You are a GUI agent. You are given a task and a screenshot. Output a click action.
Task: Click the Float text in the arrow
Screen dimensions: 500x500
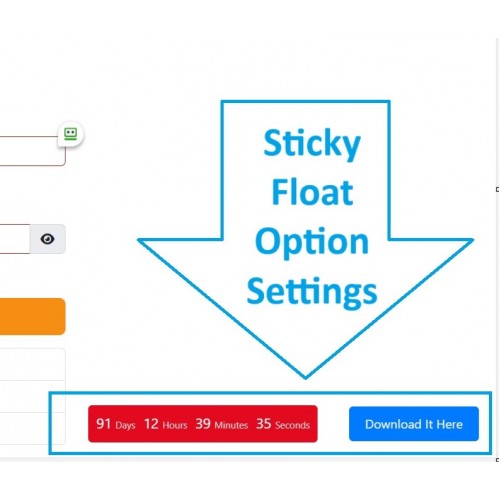tap(312, 192)
